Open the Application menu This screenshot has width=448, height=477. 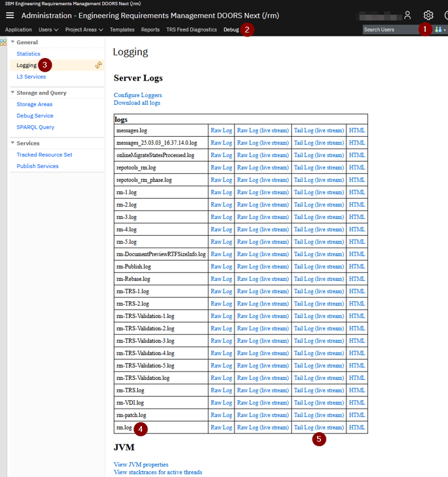[x=18, y=29]
